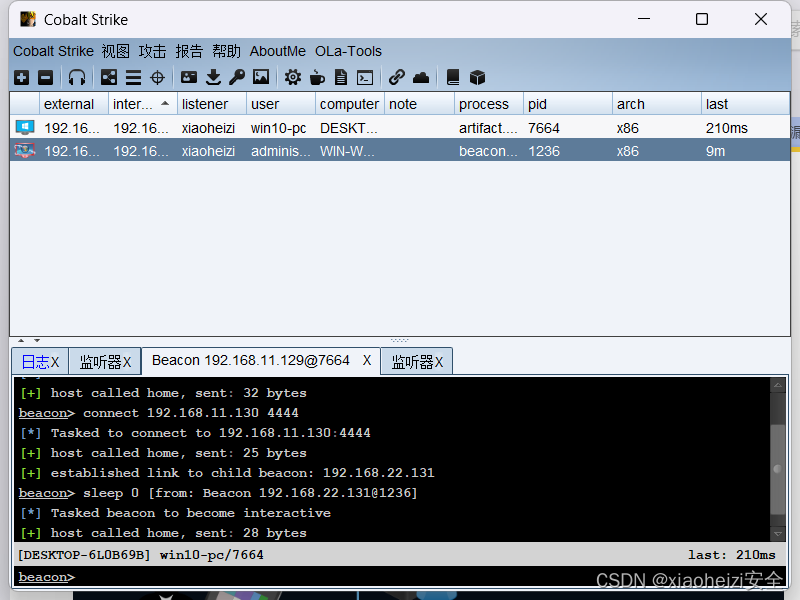Sort by the listener column header
The height and width of the screenshot is (600, 800).
[212, 104]
